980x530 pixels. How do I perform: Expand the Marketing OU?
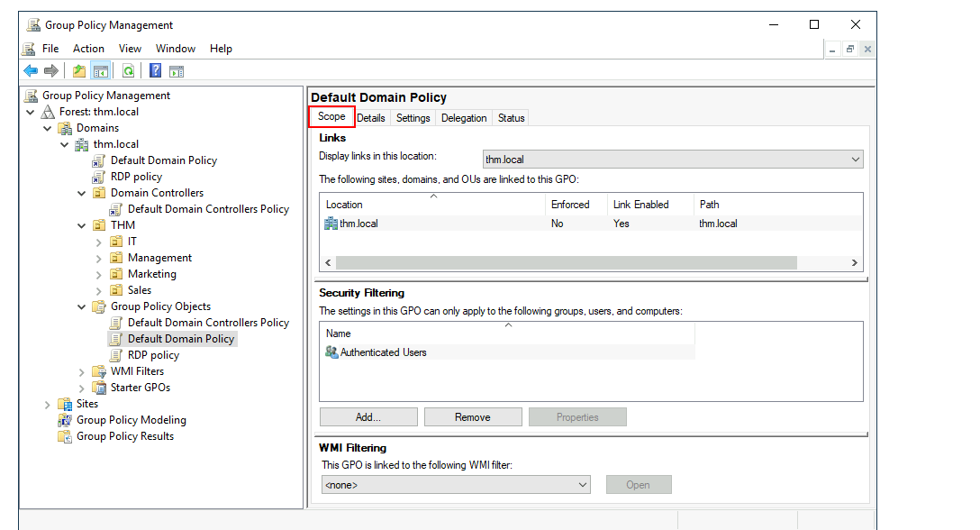coord(99,275)
